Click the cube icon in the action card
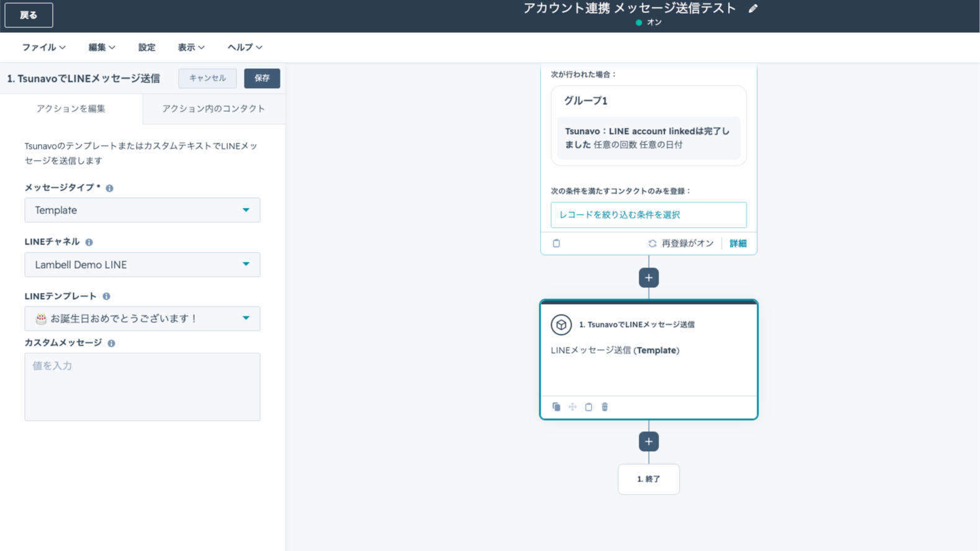 point(561,325)
